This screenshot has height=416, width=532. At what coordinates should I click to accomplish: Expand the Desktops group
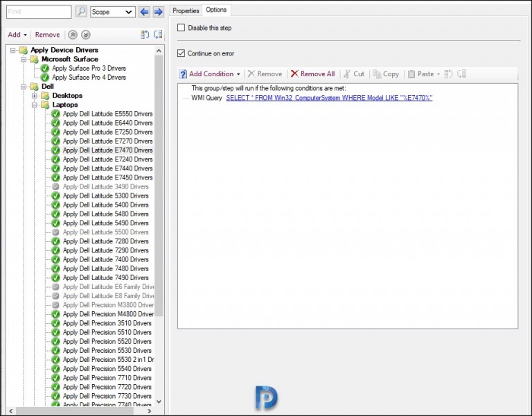coord(34,96)
